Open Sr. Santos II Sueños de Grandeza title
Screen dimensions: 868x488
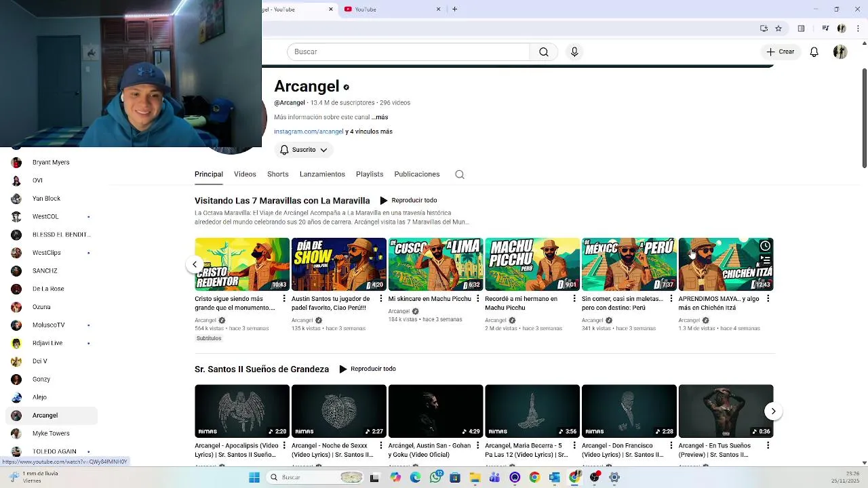point(262,369)
